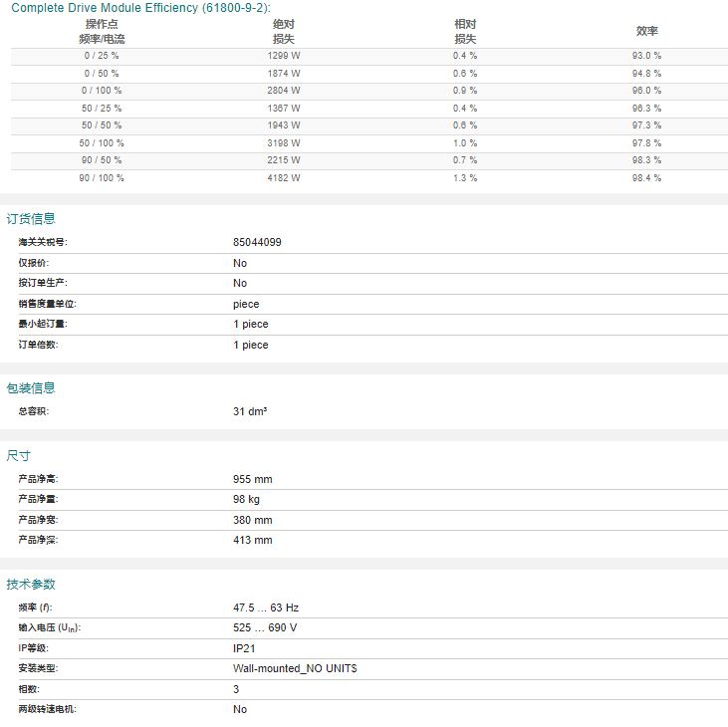728x727 pixels.
Task: Select the IP21 protection class value
Action: point(244,649)
